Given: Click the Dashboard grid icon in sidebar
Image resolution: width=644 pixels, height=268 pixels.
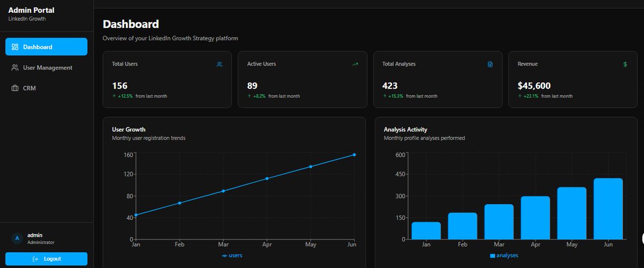Looking at the screenshot, I should pos(15,47).
